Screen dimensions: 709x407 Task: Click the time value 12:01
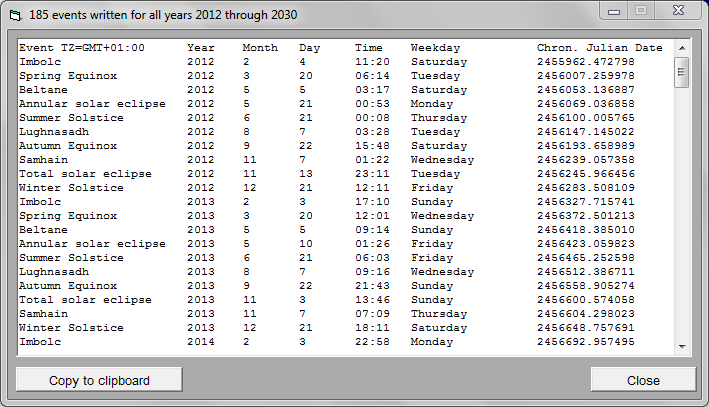click(x=372, y=216)
